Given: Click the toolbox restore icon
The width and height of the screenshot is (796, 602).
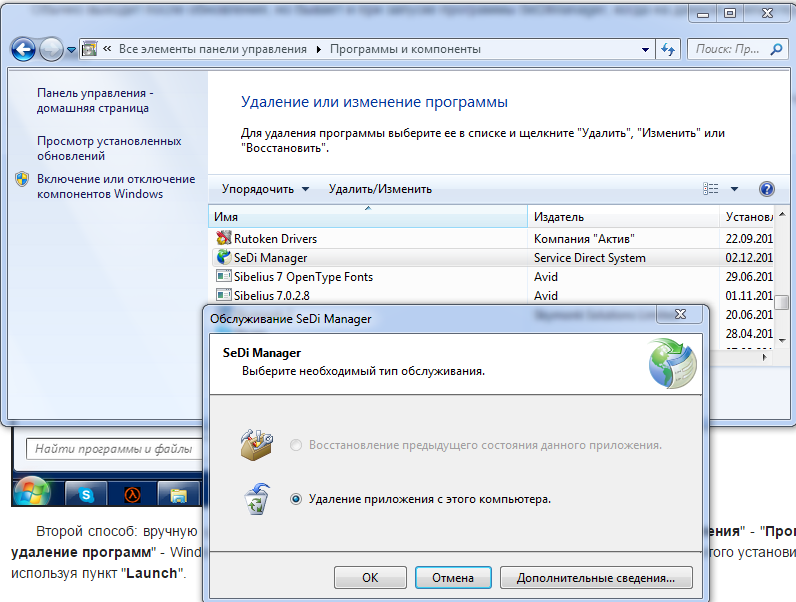Looking at the screenshot, I should pos(256,445).
